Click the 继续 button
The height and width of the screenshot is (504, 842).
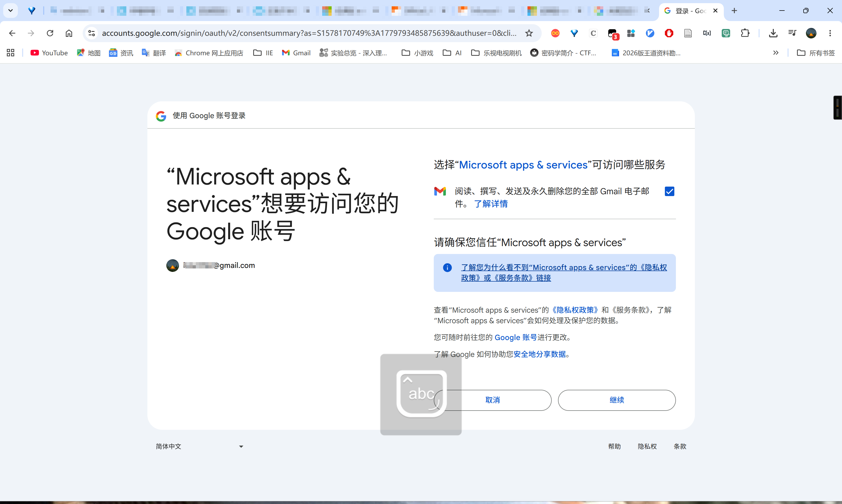pyautogui.click(x=616, y=400)
